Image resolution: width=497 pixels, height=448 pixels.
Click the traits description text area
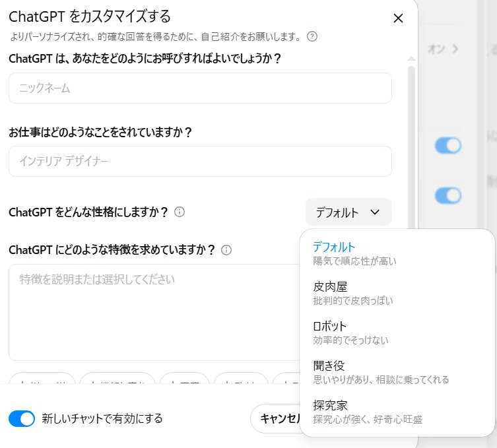[154, 312]
